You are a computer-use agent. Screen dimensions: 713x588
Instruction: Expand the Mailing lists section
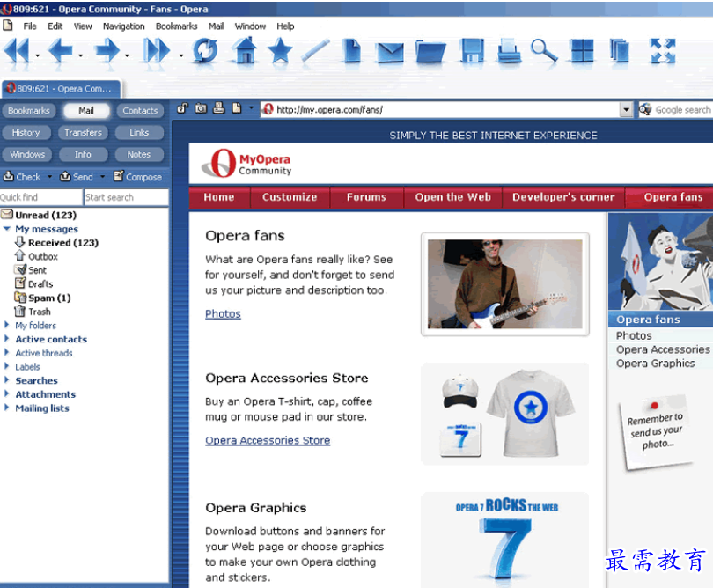(x=7, y=407)
